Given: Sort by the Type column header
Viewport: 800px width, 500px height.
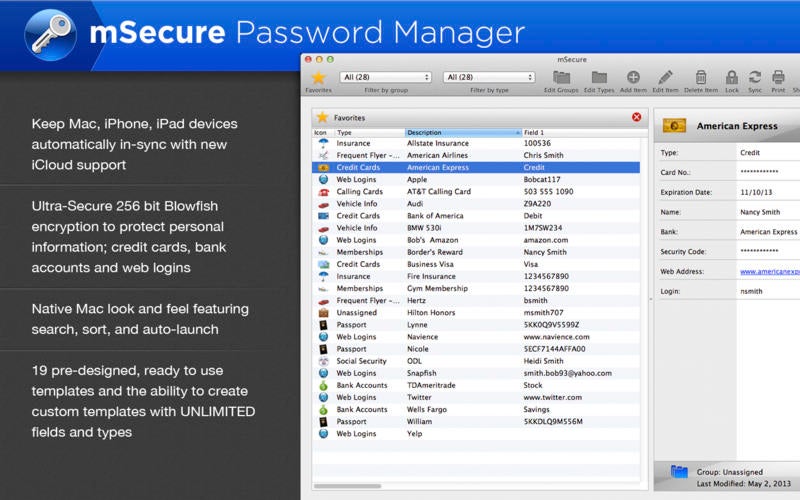Looking at the screenshot, I should [x=368, y=132].
